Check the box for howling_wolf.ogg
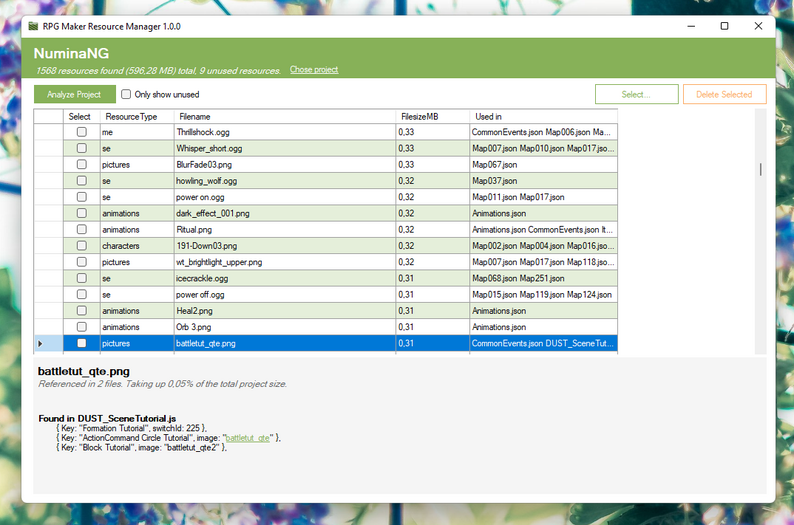Screen dimensions: 794x525 (x=82, y=180)
